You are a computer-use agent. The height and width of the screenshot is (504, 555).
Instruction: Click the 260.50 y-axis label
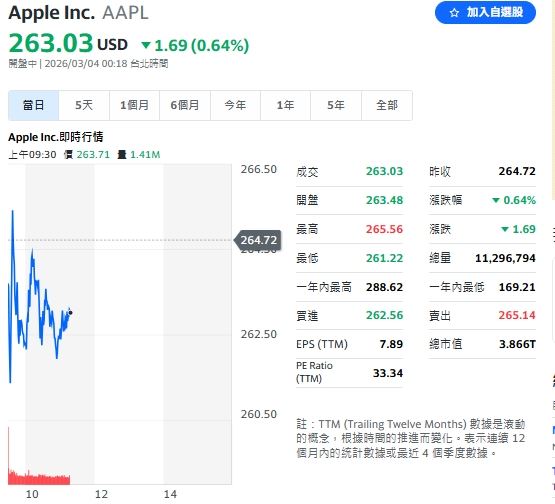coord(259,414)
